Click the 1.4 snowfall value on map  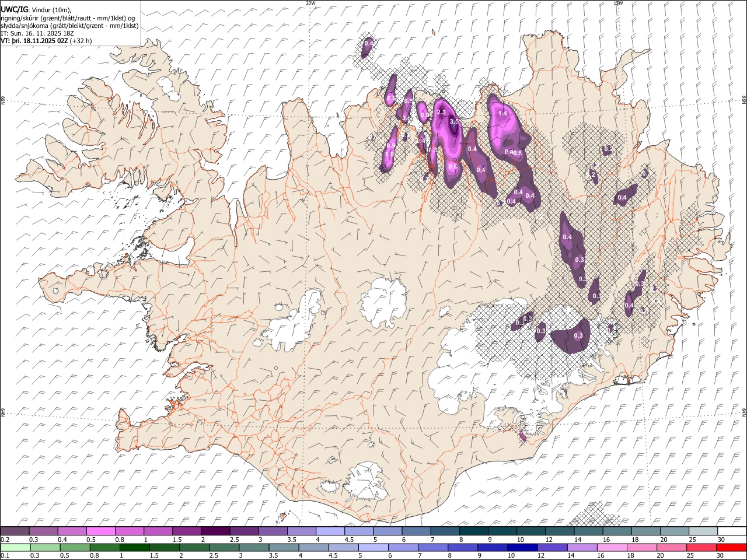[x=502, y=113]
